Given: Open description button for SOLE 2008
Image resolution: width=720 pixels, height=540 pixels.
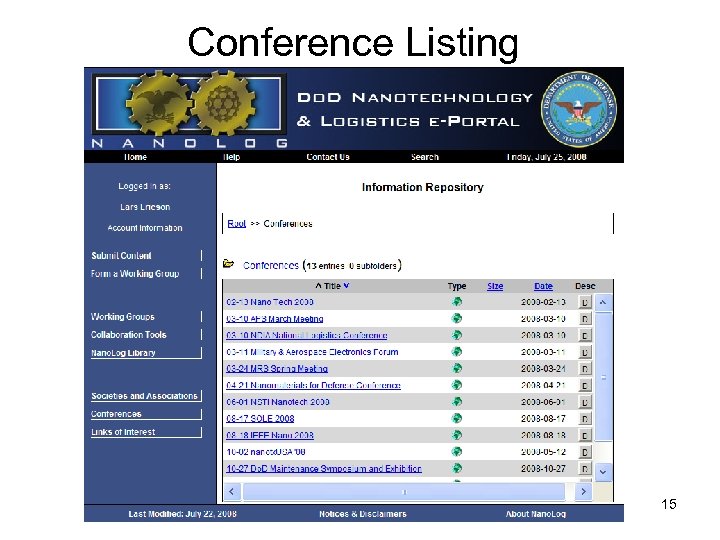Looking at the screenshot, I should [585, 419].
